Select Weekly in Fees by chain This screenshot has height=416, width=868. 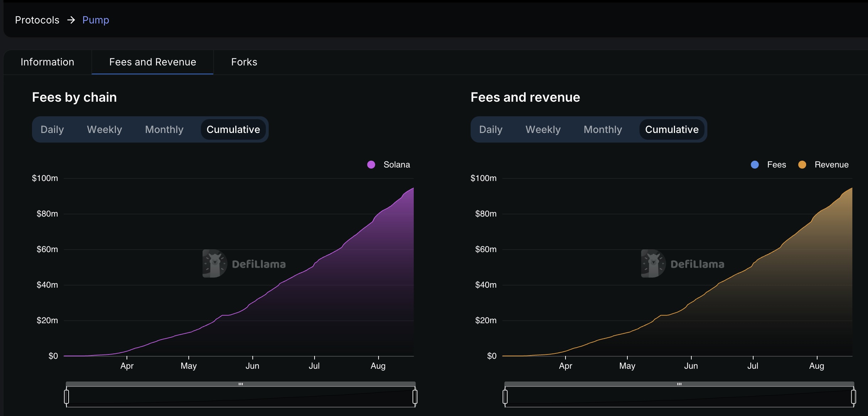coord(105,129)
